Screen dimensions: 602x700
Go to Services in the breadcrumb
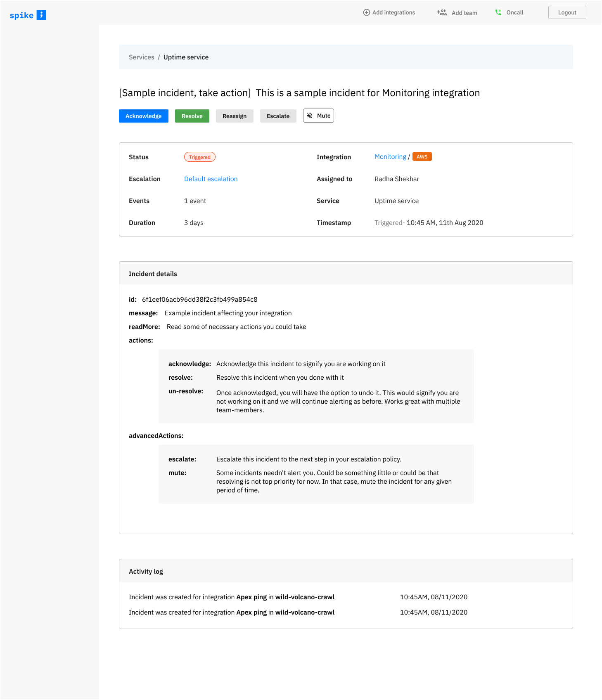(x=142, y=57)
